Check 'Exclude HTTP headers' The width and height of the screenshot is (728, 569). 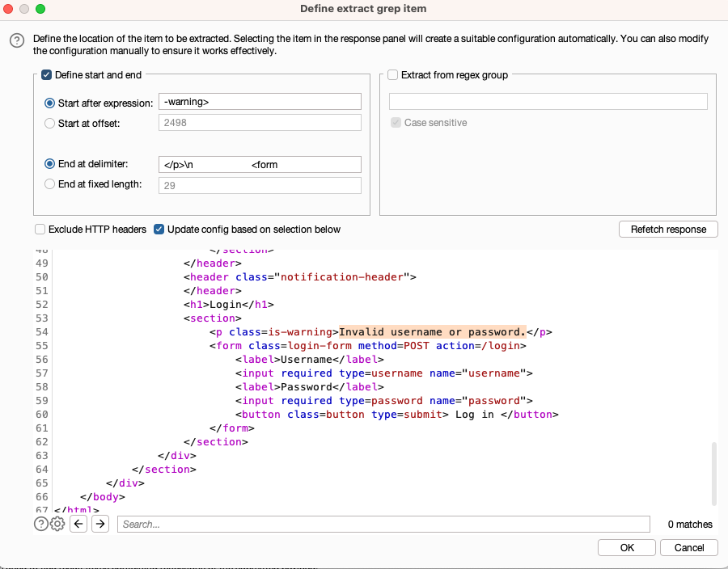[40, 229]
